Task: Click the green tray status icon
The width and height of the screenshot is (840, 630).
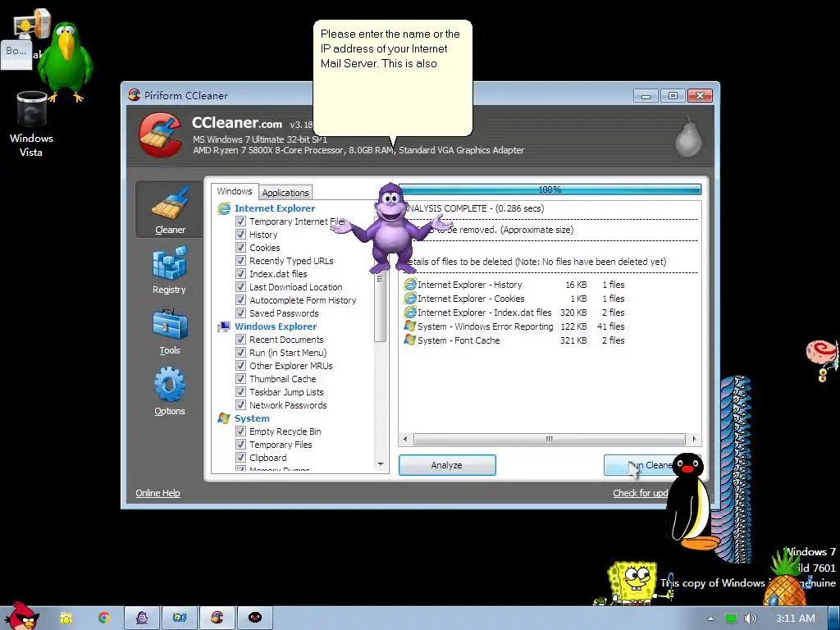Action: 731,619
